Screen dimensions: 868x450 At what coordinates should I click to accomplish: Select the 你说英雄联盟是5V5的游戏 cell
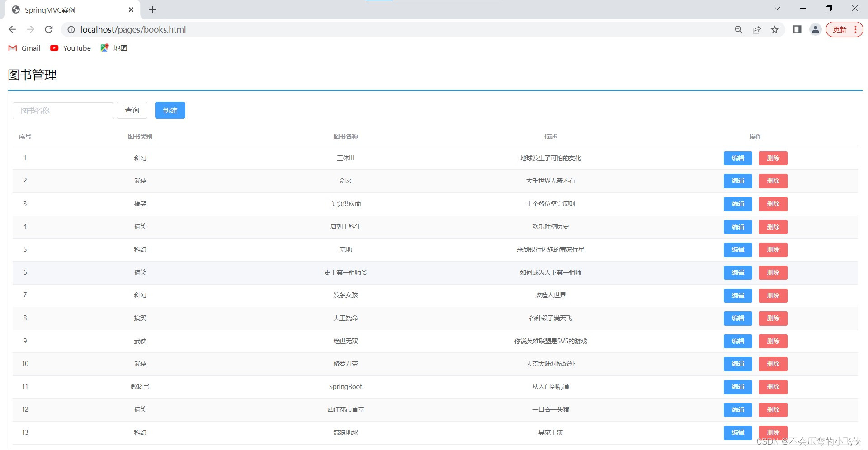coord(551,341)
